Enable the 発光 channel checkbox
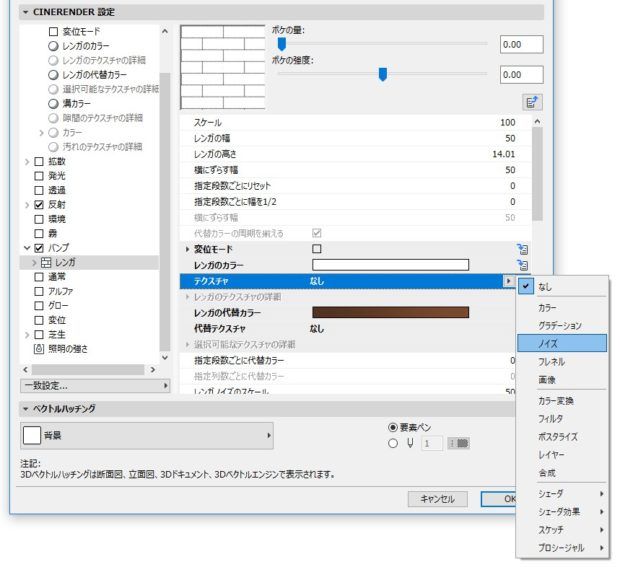Image resolution: width=620 pixels, height=567 pixels. coord(39,176)
